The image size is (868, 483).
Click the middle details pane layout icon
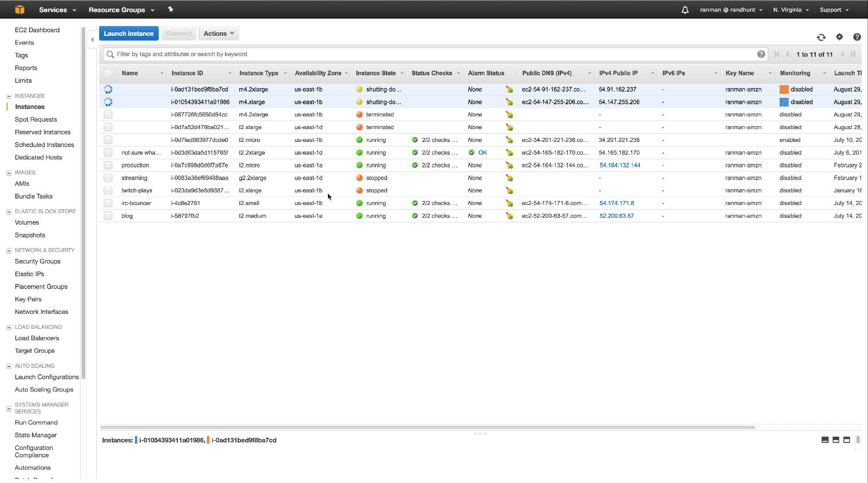(x=836, y=440)
